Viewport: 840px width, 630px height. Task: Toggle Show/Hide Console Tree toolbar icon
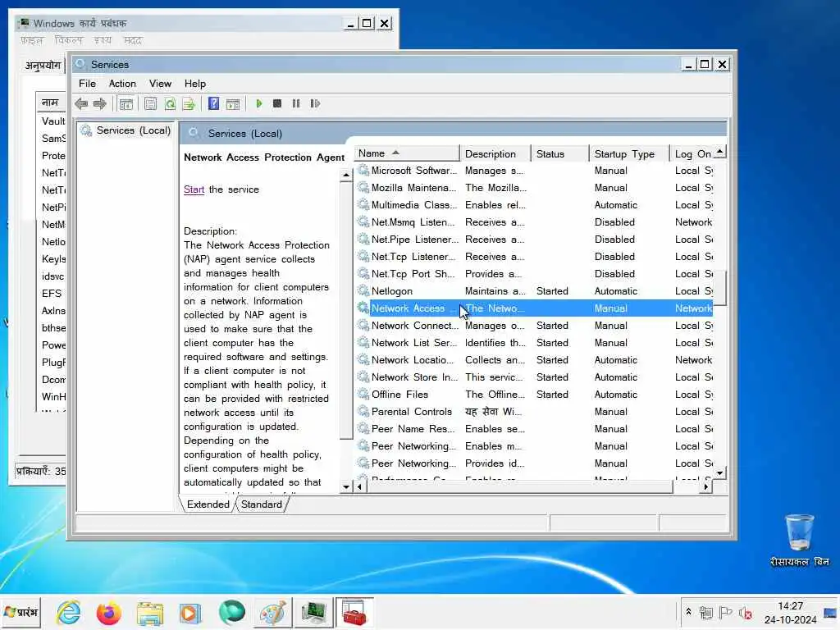126,104
